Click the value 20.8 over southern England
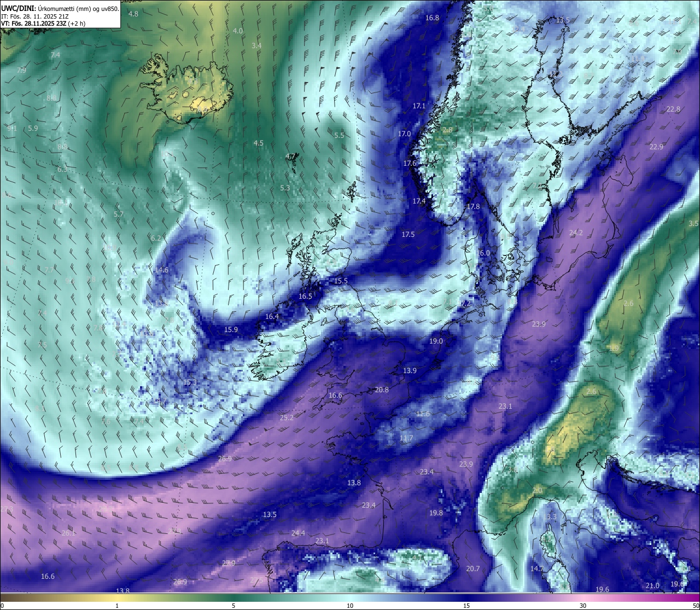The width and height of the screenshot is (700, 610). pos(382,390)
